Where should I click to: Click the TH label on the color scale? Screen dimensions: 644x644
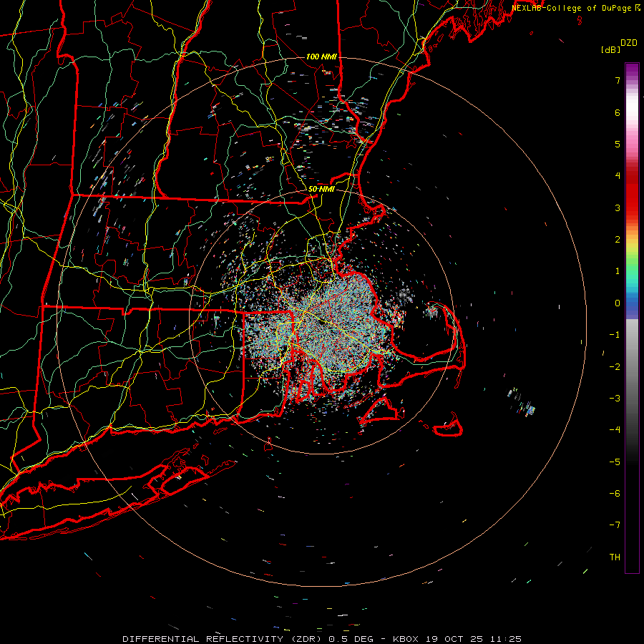pos(615,557)
